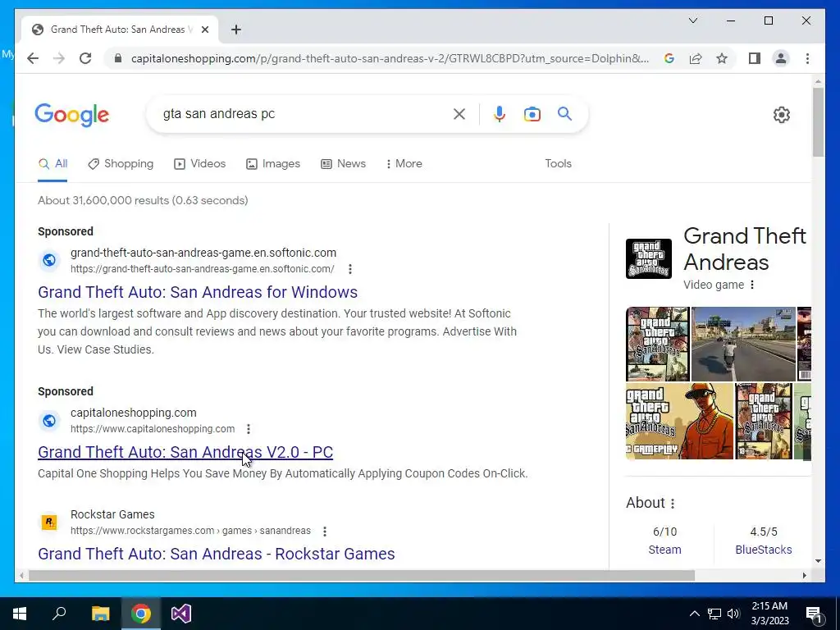Click the softonic.com globe favicon
Screen dimensions: 840x630
click(48, 260)
